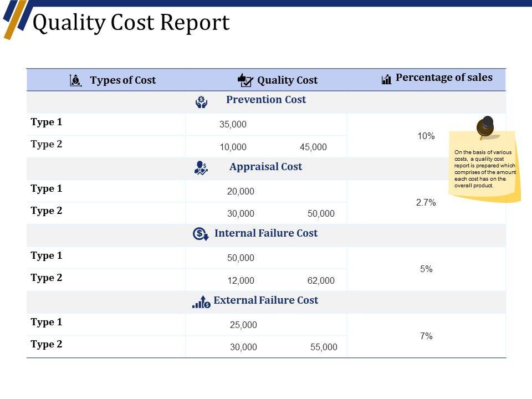Click the 7% external failure percentage
The width and height of the screenshot is (532, 399).
[x=426, y=336]
